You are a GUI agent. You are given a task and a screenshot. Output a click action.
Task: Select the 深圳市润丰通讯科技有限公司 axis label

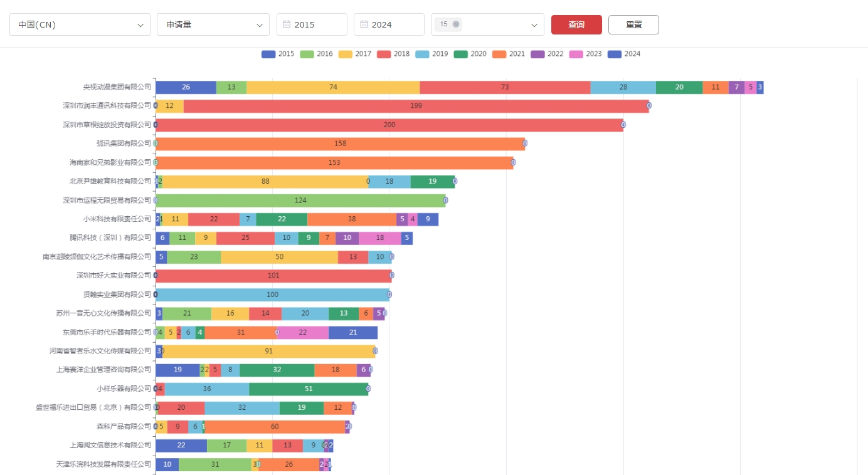(x=107, y=106)
